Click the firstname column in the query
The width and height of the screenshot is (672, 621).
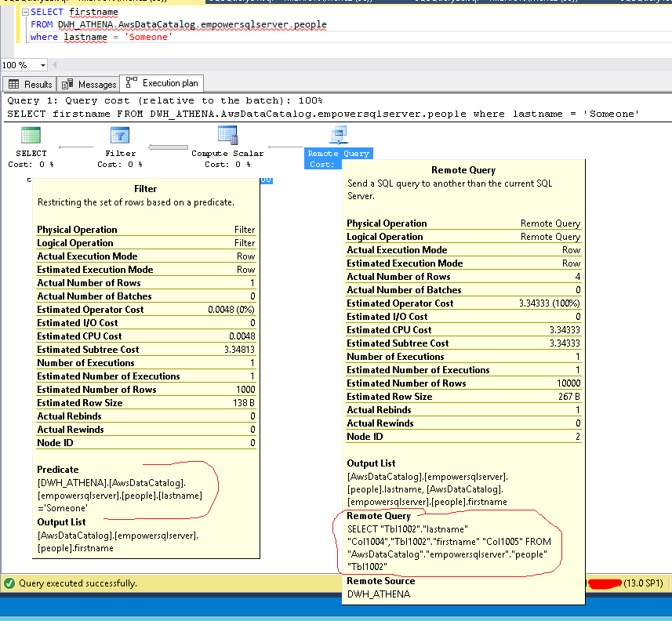[94, 13]
